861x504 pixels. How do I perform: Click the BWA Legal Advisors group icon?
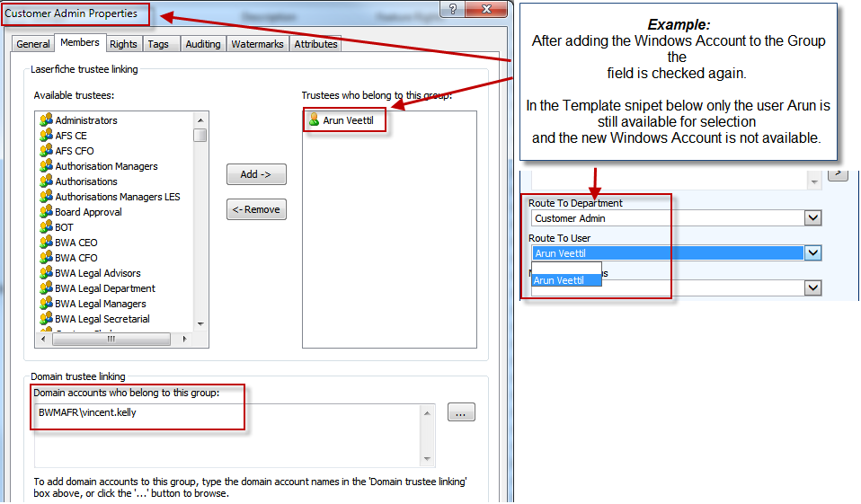[x=46, y=273]
